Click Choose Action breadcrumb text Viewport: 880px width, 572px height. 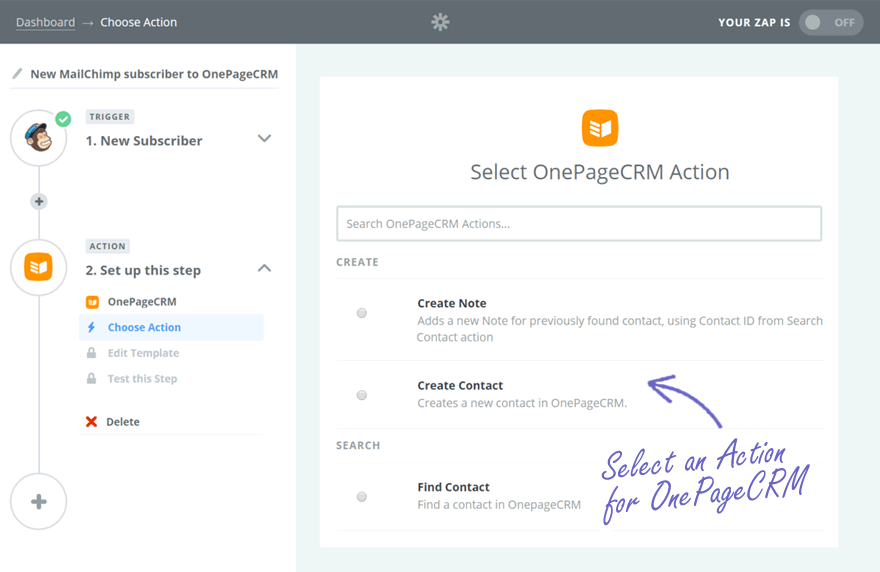click(139, 22)
